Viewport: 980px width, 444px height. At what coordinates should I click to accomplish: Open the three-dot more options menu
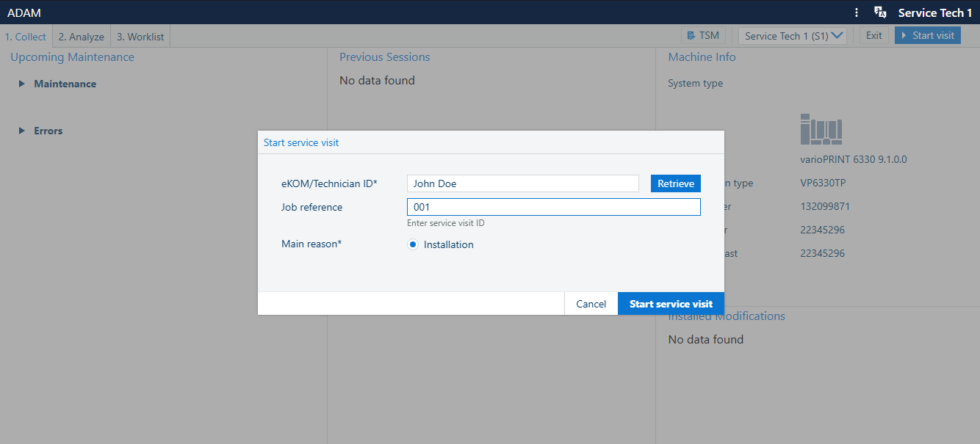(857, 12)
